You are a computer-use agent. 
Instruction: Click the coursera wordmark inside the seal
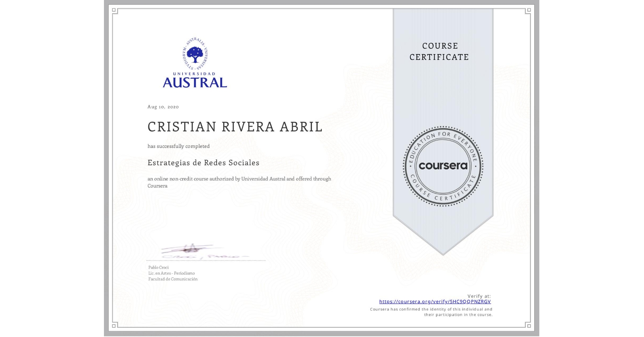[443, 166]
